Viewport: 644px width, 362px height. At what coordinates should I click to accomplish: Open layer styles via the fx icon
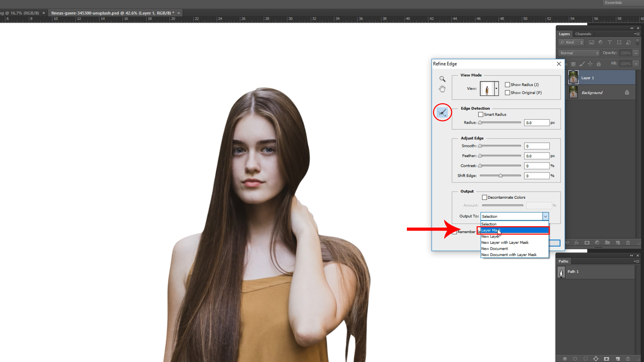point(577,242)
